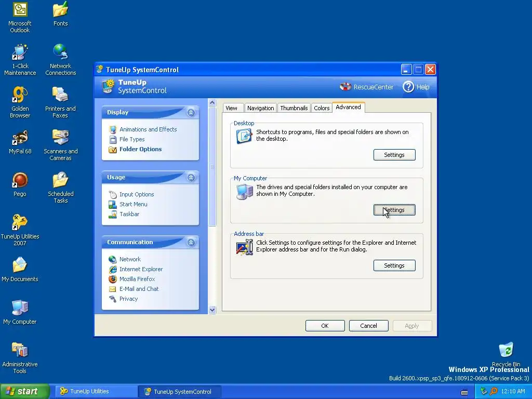Select Microsoft Outlook desktop icon
The height and width of the screenshot is (399, 532).
click(20, 18)
